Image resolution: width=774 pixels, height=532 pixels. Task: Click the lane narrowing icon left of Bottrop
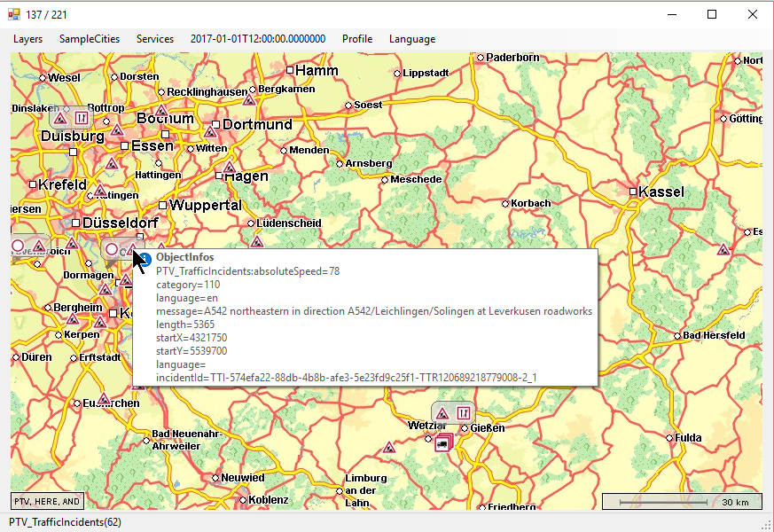(81, 118)
